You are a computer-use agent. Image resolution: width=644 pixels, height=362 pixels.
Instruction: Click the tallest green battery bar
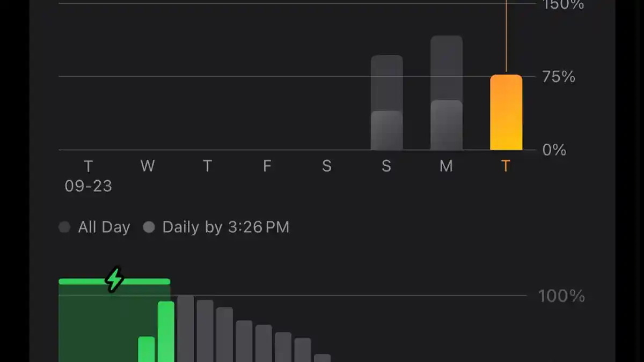(166, 331)
